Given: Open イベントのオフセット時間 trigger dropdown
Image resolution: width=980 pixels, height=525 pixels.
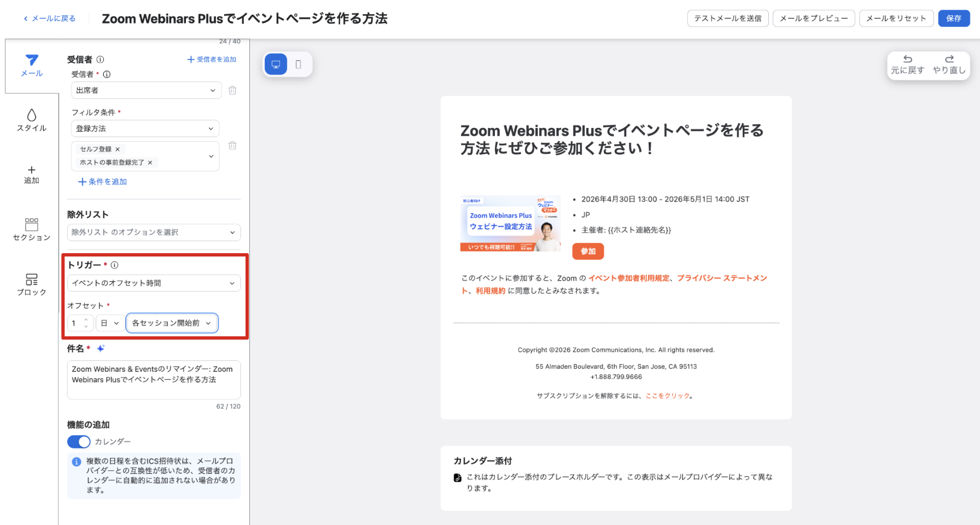Looking at the screenshot, I should (x=154, y=283).
